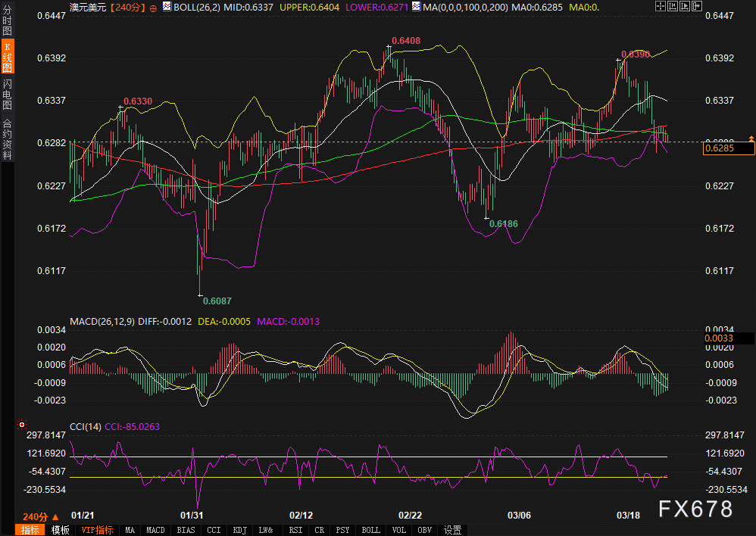The height and width of the screenshot is (536, 756).
Task: Click the 【240分】 period label in header
Action: 127,8
